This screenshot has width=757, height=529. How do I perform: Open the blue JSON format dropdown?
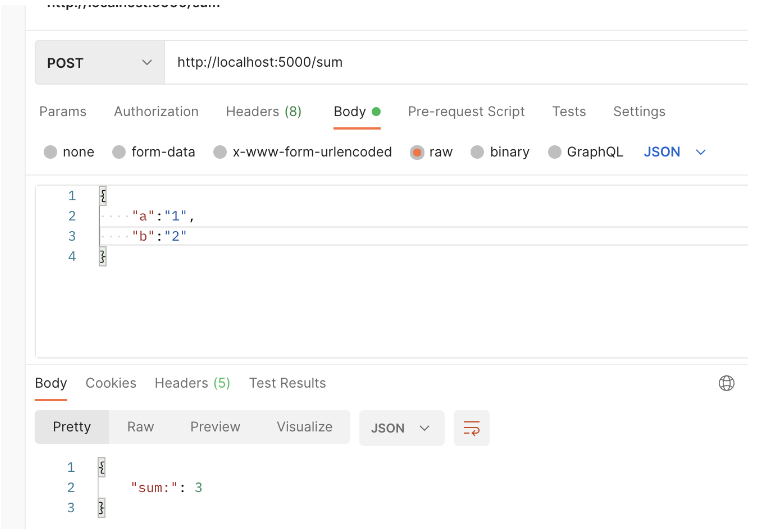click(x=674, y=152)
